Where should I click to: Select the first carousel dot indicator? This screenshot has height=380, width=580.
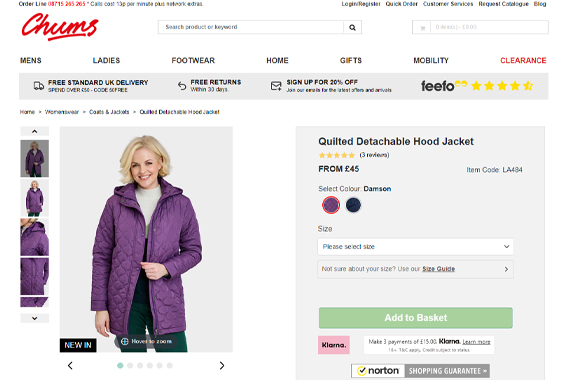pos(120,366)
